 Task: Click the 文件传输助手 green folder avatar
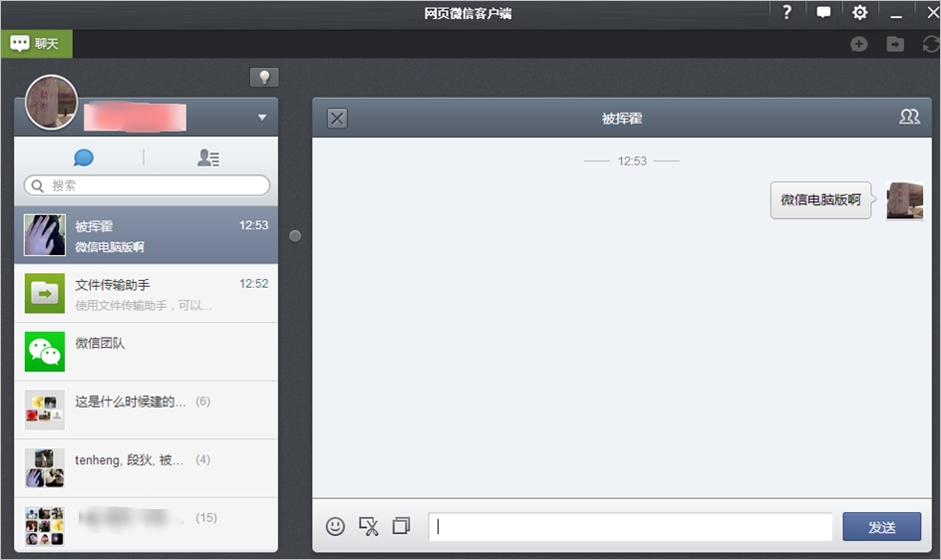(x=45, y=294)
